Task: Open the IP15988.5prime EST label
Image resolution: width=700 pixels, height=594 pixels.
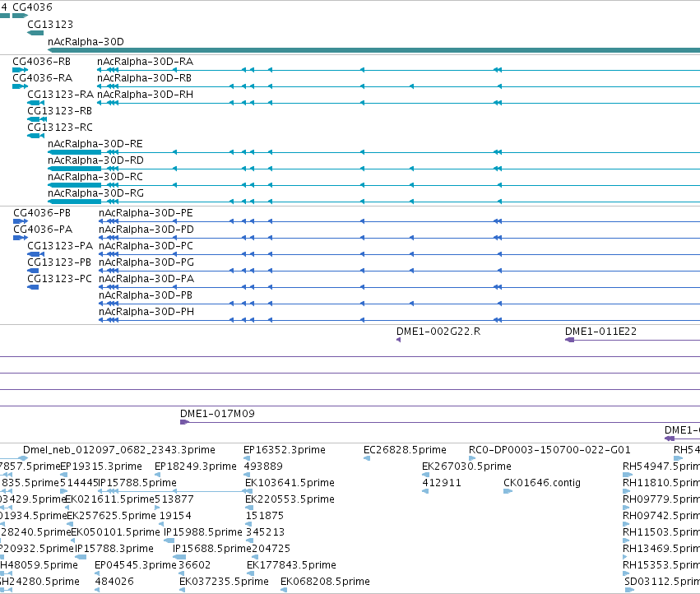Action: [203, 533]
